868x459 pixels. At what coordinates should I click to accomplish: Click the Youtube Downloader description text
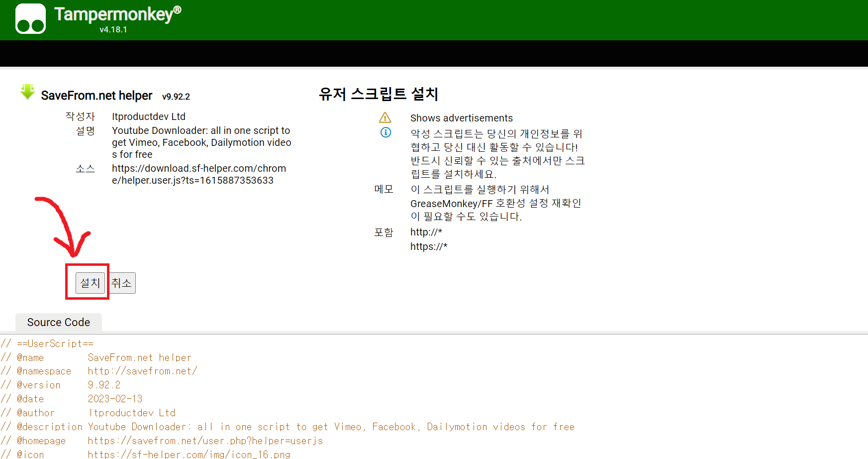[x=201, y=142]
